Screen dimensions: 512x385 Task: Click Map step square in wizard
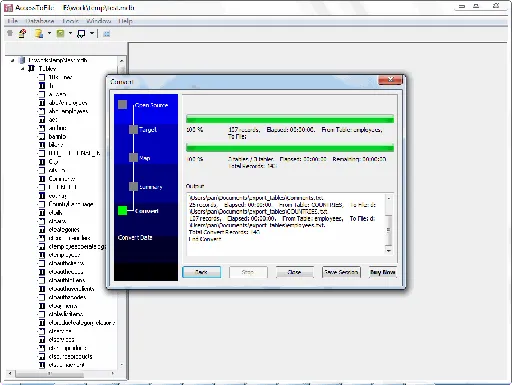click(133, 158)
